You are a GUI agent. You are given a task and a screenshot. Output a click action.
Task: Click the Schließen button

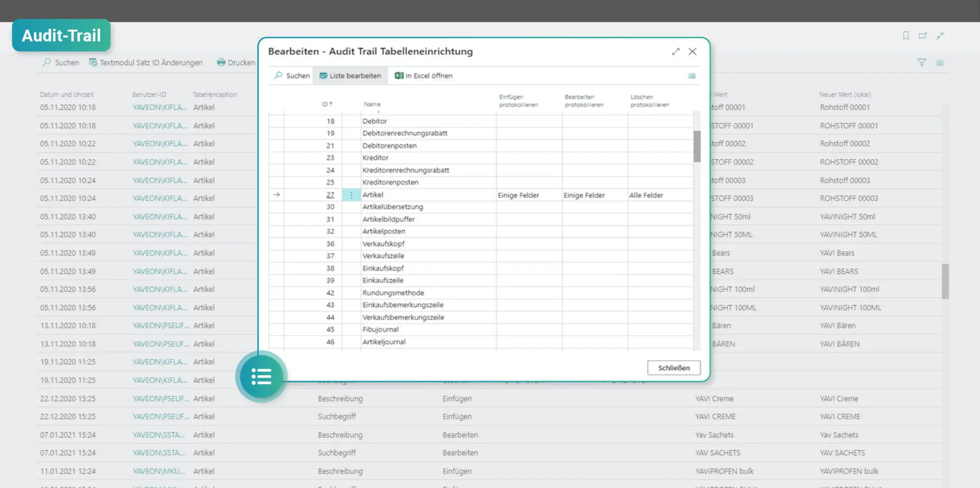[x=674, y=368]
